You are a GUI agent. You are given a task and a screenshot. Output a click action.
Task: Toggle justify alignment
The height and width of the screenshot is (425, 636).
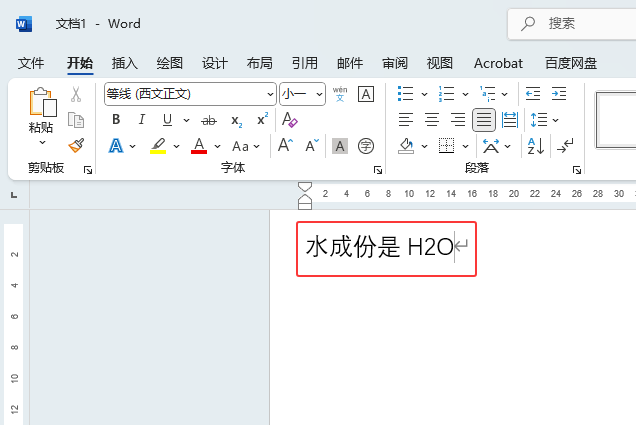pos(484,120)
